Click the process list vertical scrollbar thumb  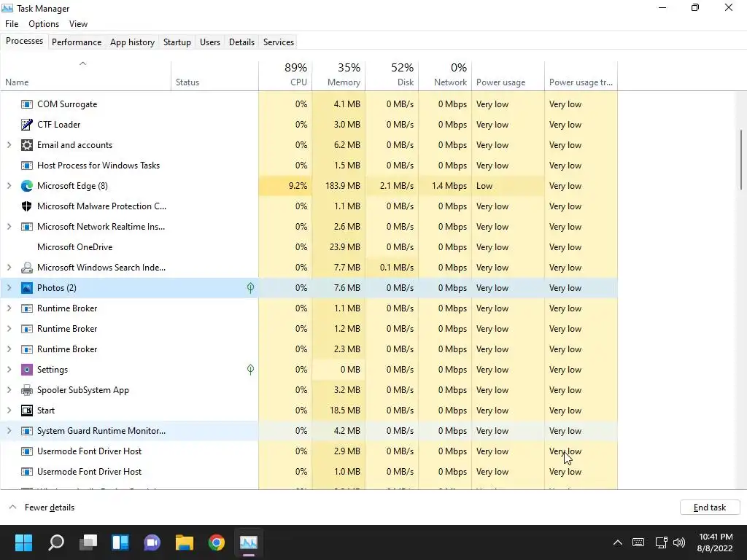(x=741, y=160)
